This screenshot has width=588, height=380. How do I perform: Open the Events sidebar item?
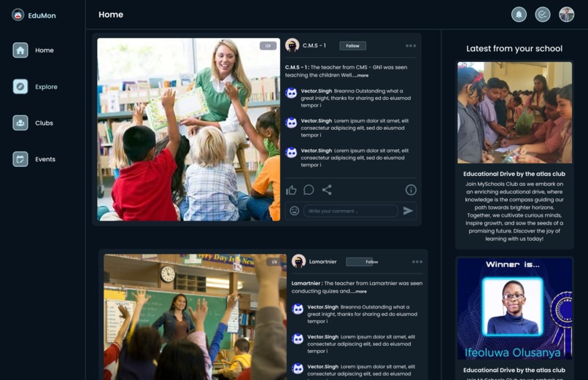(x=34, y=159)
